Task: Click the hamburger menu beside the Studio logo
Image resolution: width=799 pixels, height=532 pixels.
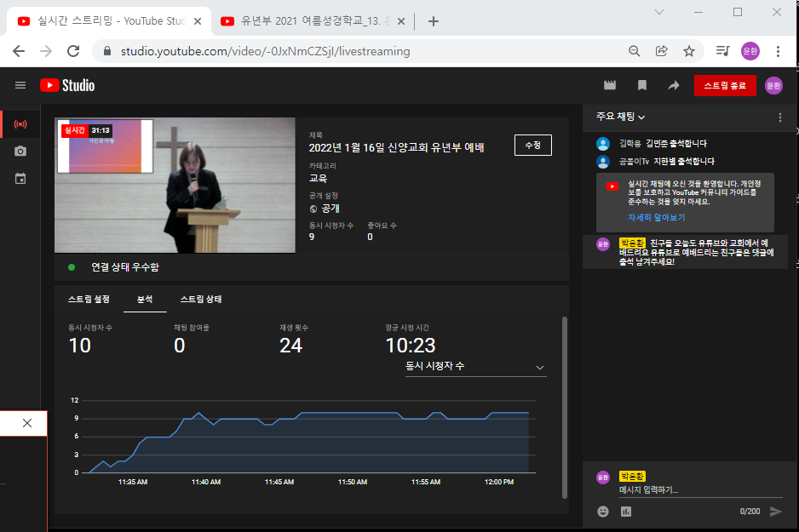Action: point(20,85)
